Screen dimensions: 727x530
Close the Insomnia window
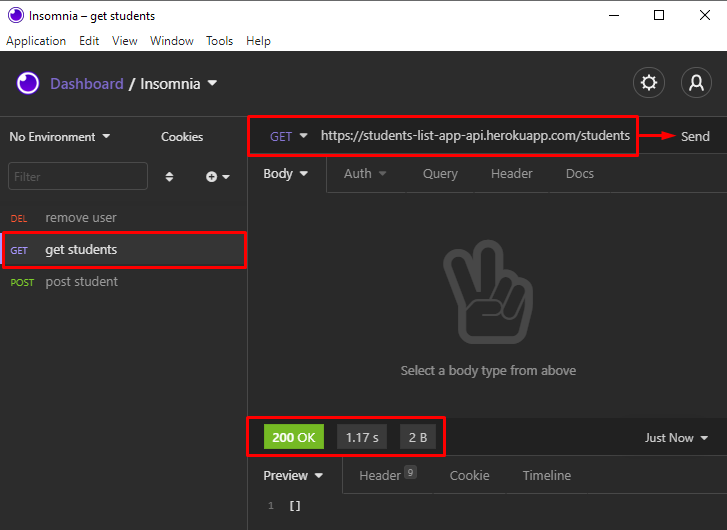[x=705, y=15]
